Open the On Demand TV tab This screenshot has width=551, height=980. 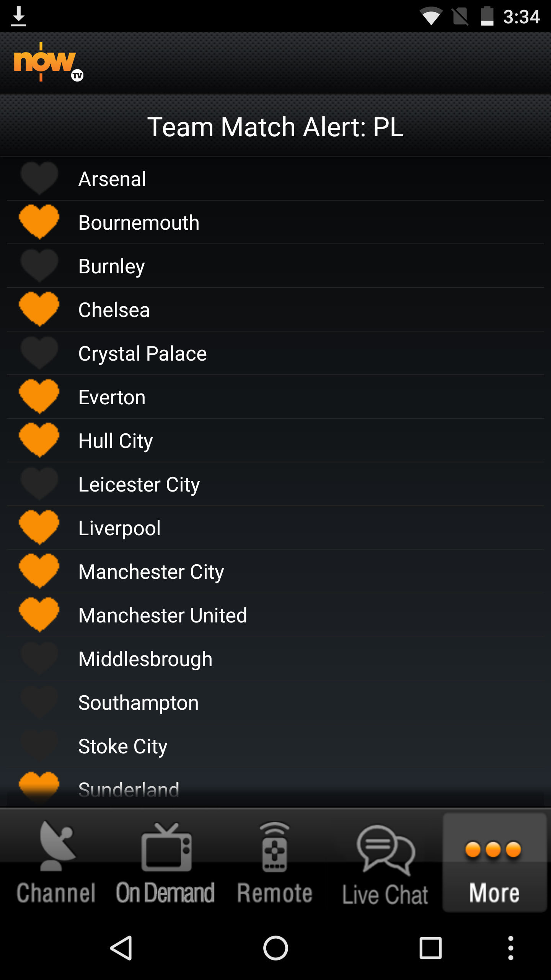click(x=165, y=863)
